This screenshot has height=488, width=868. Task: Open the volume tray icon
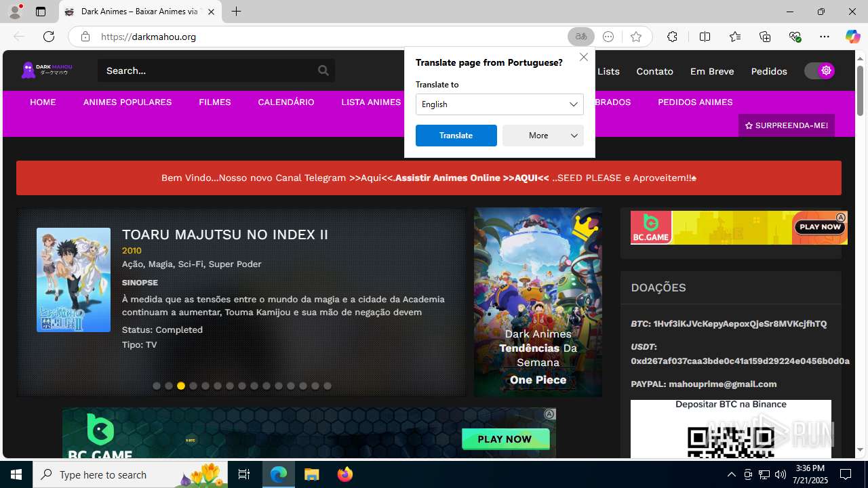[781, 474]
